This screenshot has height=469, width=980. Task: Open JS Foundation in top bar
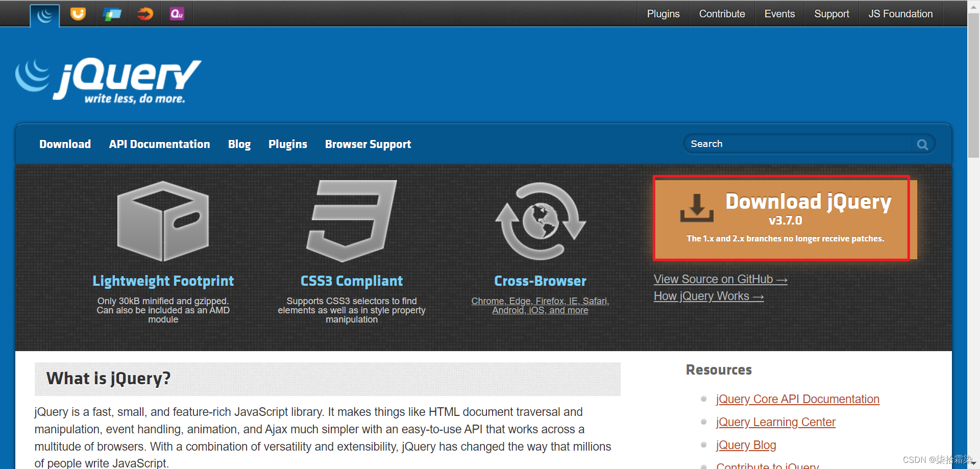(x=900, y=14)
